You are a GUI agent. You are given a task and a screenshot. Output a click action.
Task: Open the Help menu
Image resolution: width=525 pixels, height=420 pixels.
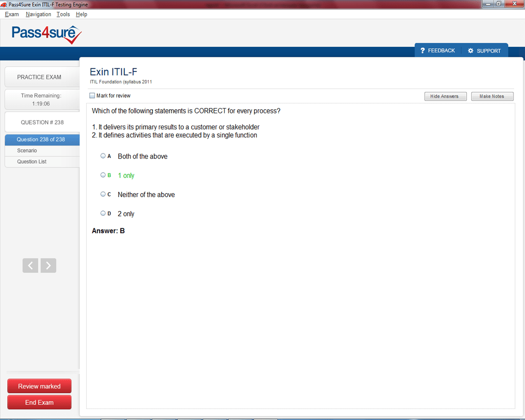(81, 14)
